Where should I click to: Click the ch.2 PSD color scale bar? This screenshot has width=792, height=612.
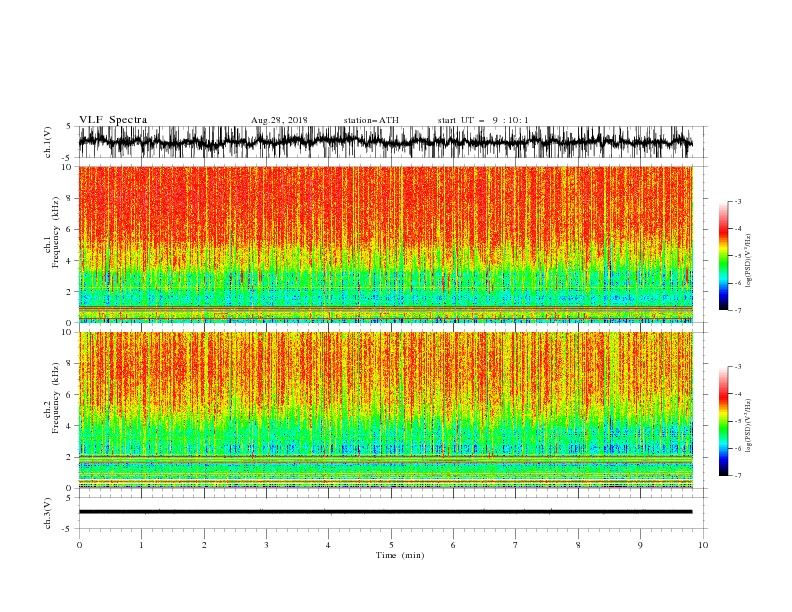pos(723,421)
